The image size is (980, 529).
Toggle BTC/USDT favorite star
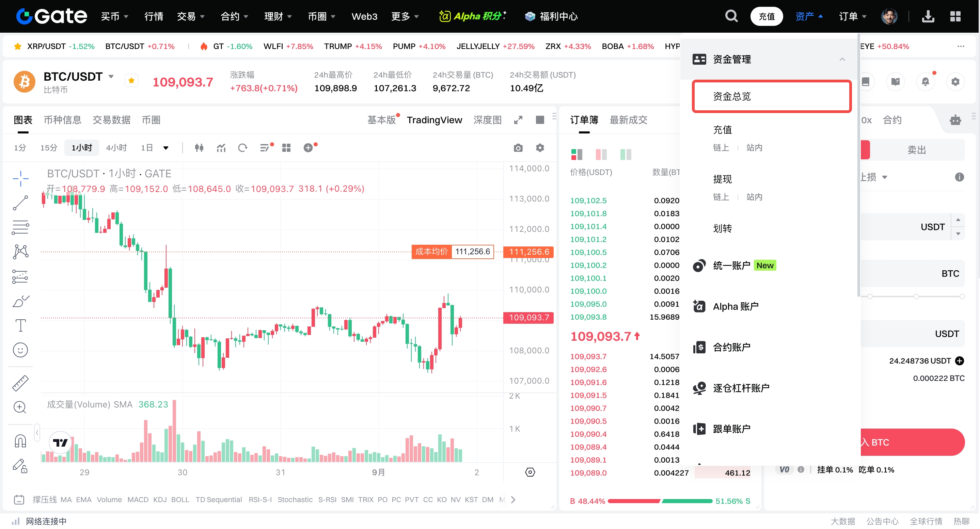click(x=131, y=81)
